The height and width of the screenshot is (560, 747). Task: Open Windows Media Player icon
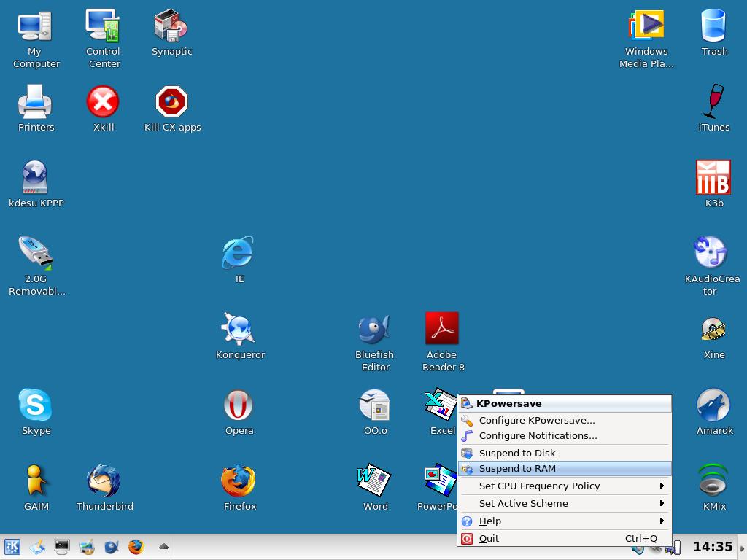coord(646,26)
